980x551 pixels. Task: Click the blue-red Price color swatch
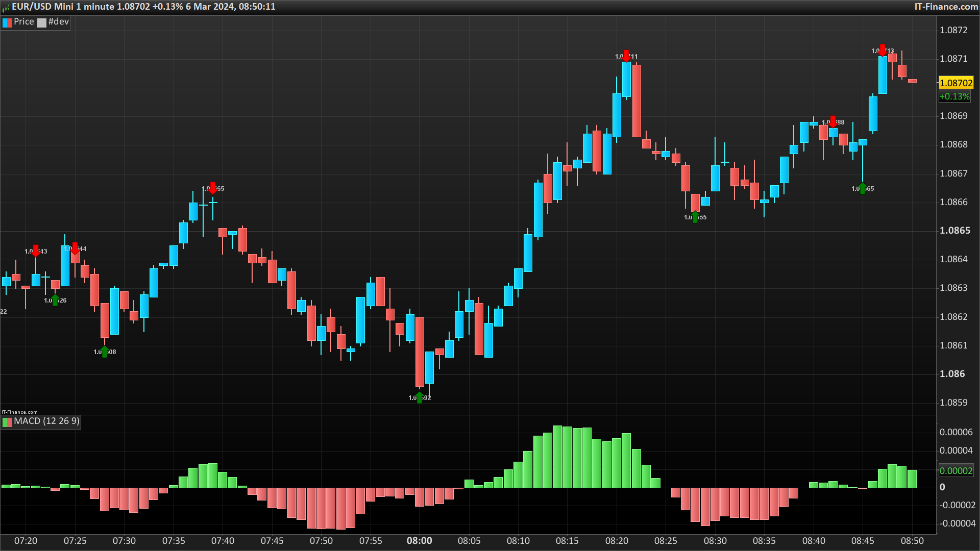(x=7, y=22)
